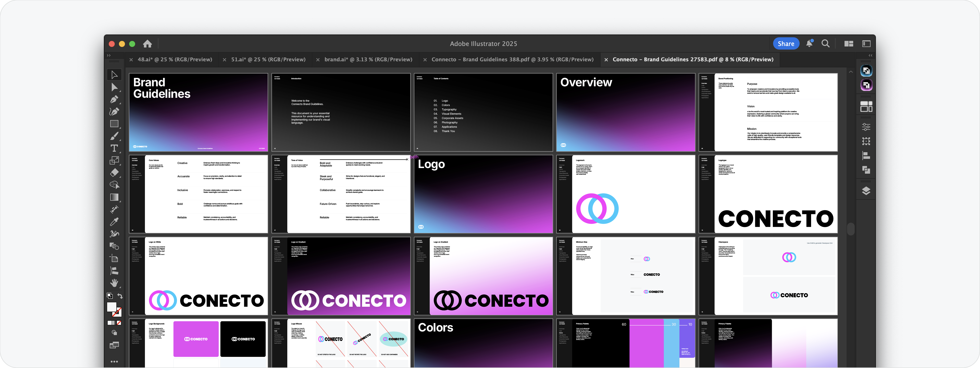Open Edit Toolbar via the three dots
Image resolution: width=980 pixels, height=368 pixels.
(x=115, y=362)
